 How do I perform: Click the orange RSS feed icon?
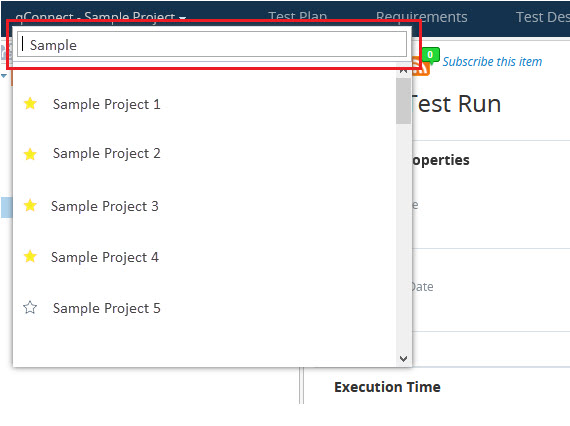click(x=423, y=69)
